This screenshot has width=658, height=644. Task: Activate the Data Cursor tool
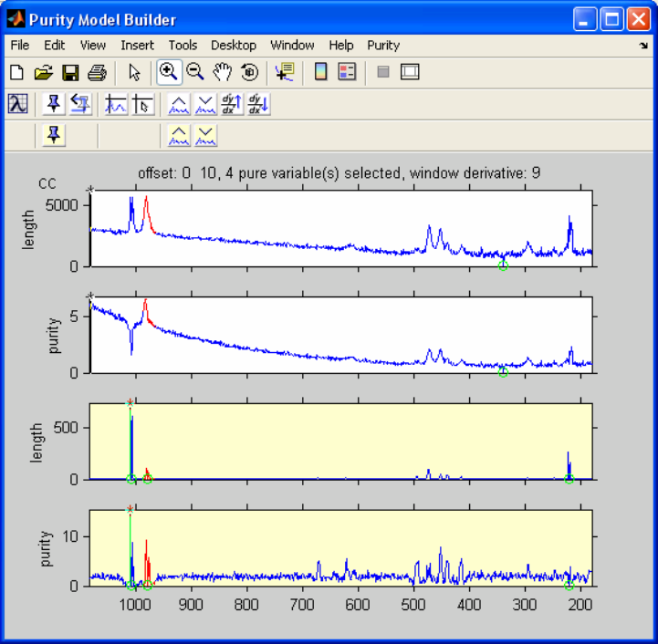click(284, 72)
